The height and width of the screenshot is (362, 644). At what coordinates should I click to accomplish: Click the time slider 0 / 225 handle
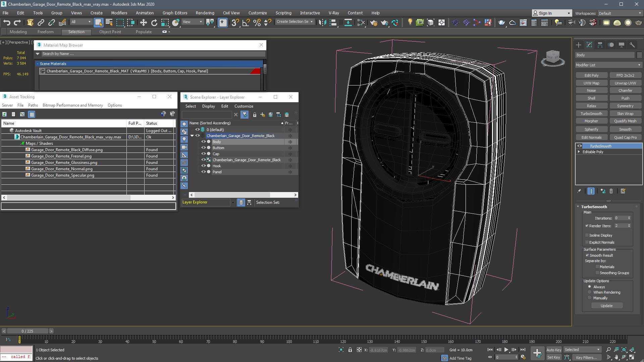click(28, 331)
